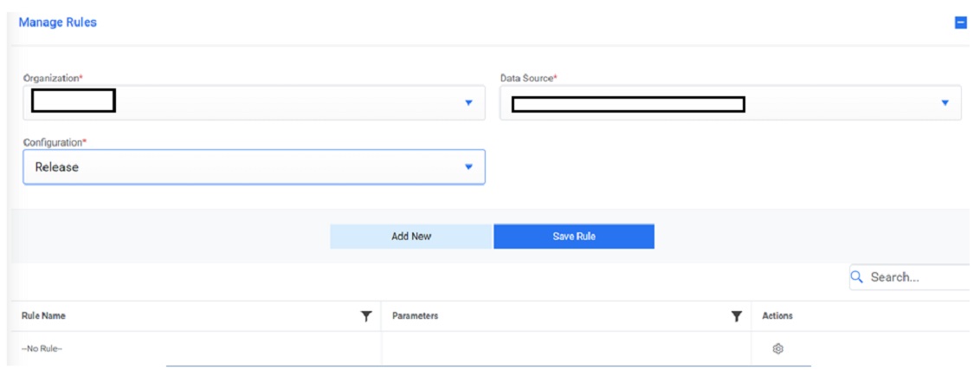Open the Rule Name column filter

(366, 316)
